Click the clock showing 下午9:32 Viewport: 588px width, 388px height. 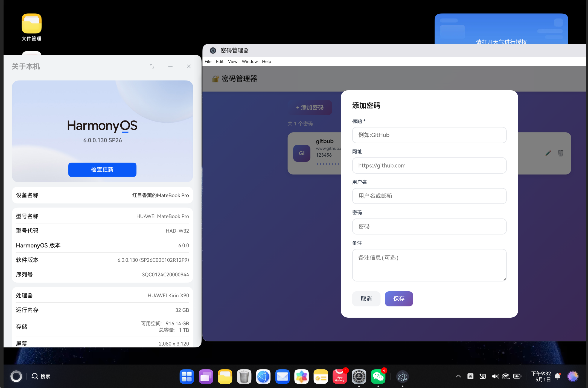coord(541,373)
